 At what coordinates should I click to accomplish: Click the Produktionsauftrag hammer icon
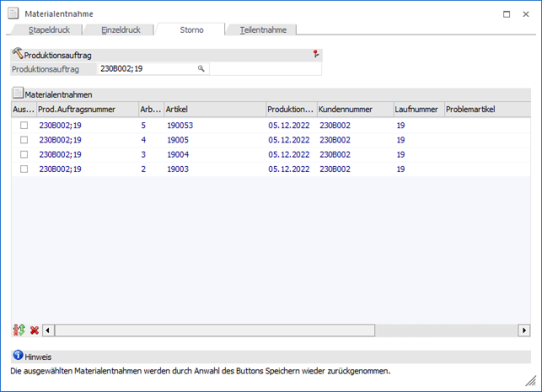pos(18,54)
